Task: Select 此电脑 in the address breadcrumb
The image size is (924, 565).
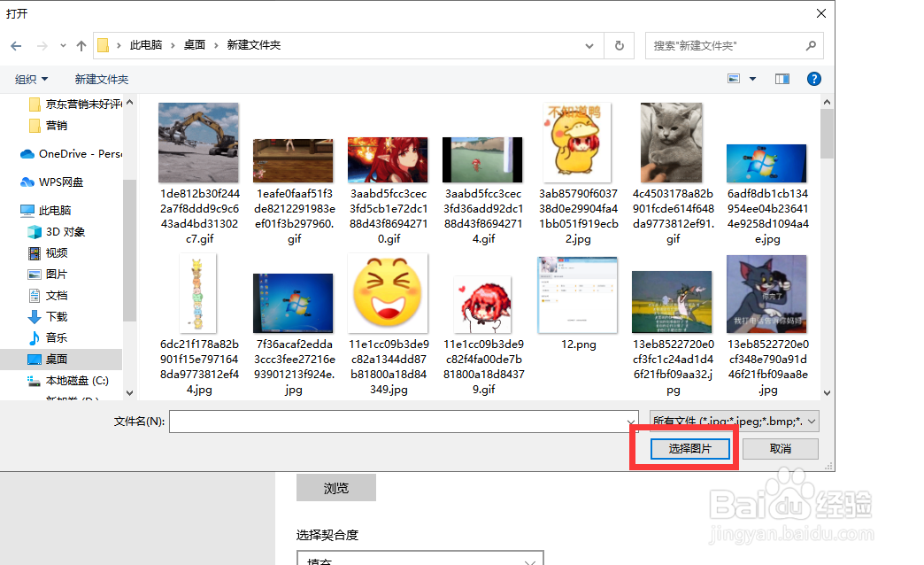Action: [x=145, y=45]
